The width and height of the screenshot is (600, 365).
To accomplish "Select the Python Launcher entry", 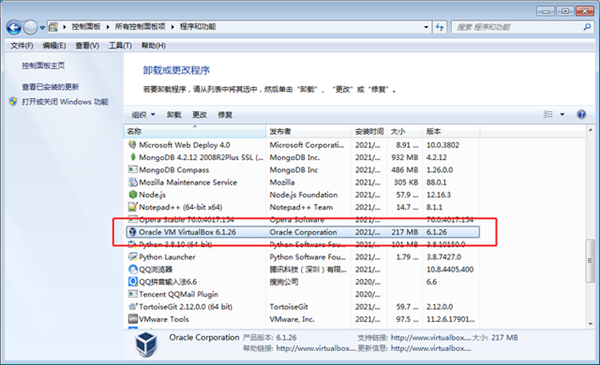I will coord(303,257).
